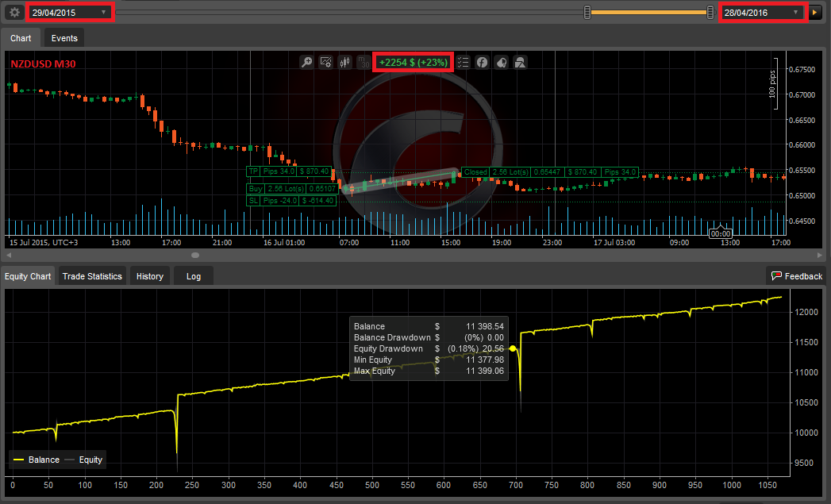This screenshot has height=504, width=831.
Task: Click the chart horizontal scrollbar thumb
Action: [195, 255]
